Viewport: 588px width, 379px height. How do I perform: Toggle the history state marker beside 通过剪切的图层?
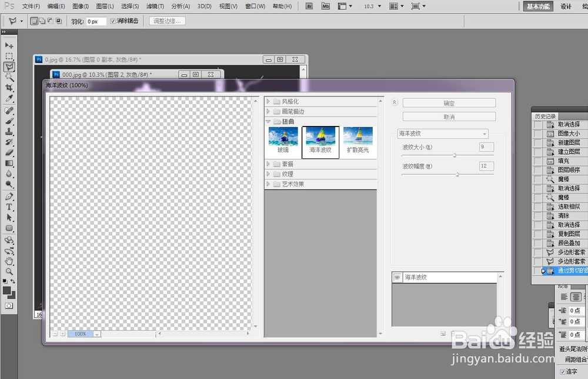pyautogui.click(x=543, y=271)
